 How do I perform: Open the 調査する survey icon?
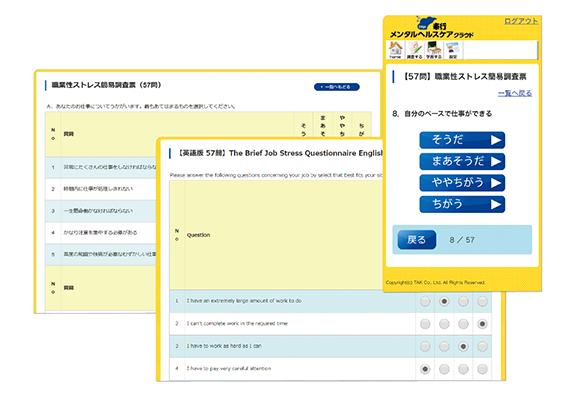coord(414,50)
